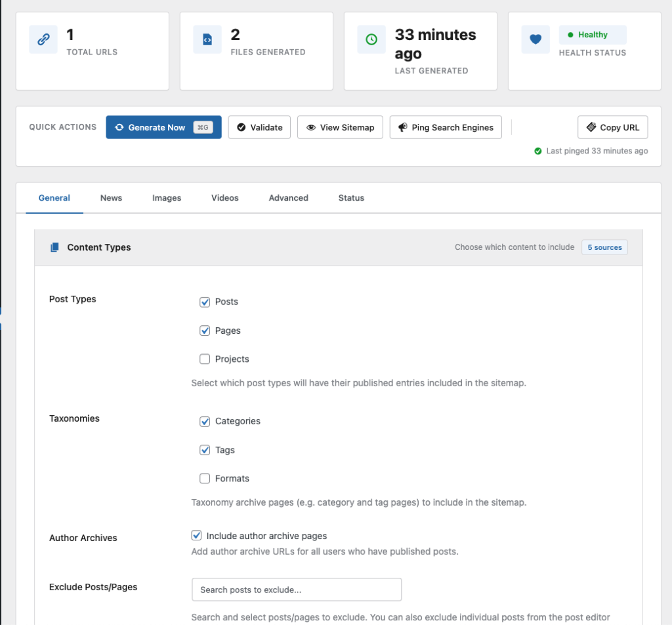Focus the Search posts to exclude field
This screenshot has height=625, width=672.
(297, 590)
